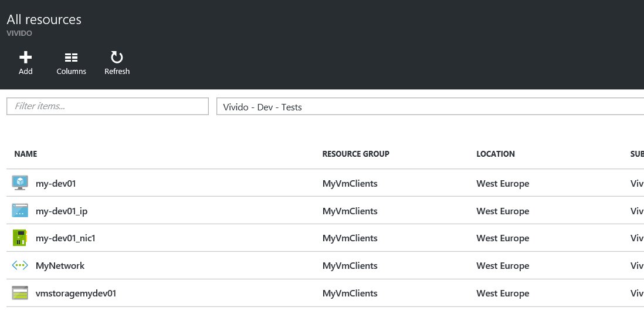Click the virtual machine icon for my-dev01

pos(20,183)
